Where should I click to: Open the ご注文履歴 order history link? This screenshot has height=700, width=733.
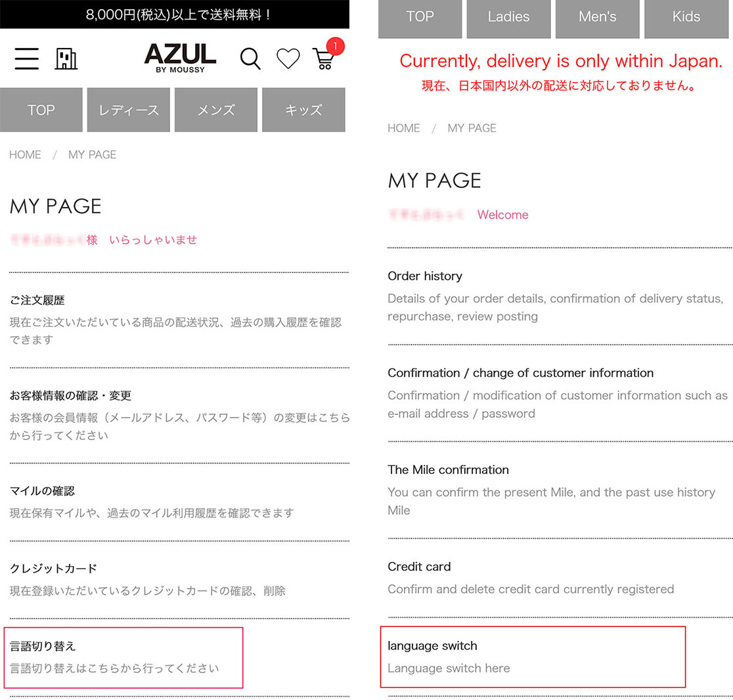(x=37, y=300)
